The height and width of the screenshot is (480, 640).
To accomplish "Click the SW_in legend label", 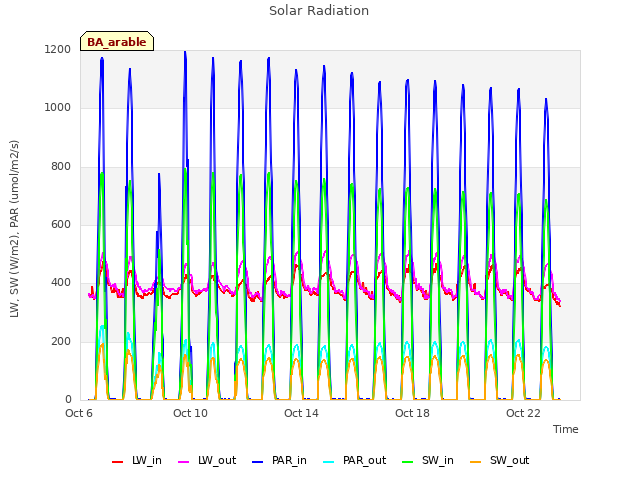I will [x=438, y=460].
